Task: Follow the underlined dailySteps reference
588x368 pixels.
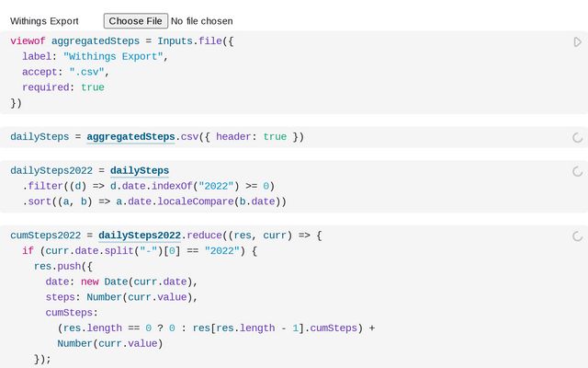Action: (139, 170)
